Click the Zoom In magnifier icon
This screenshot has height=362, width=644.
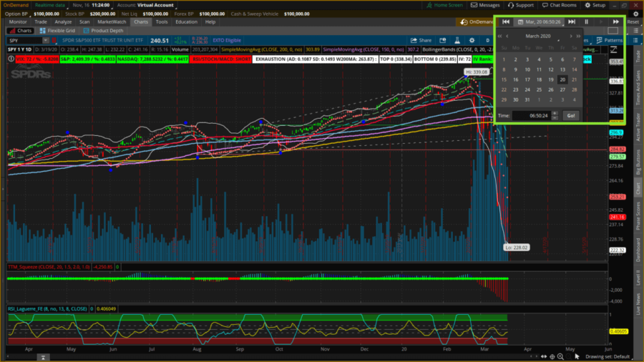click(560, 357)
